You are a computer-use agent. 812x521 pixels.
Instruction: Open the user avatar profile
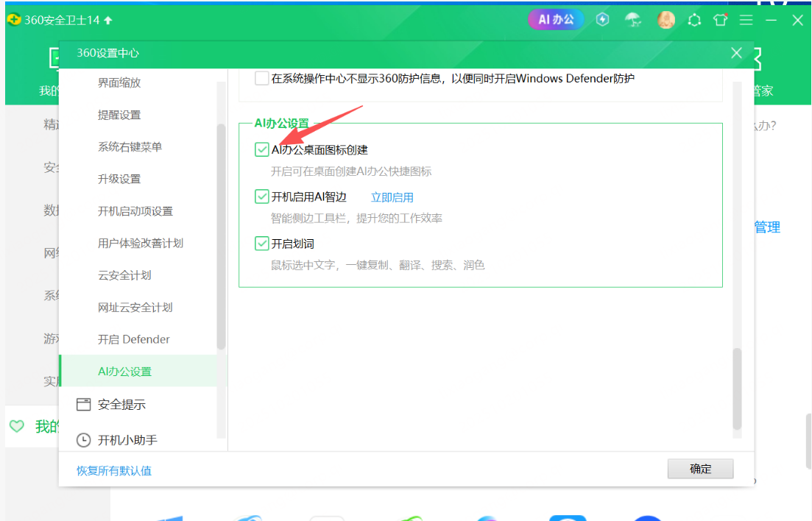[666, 20]
